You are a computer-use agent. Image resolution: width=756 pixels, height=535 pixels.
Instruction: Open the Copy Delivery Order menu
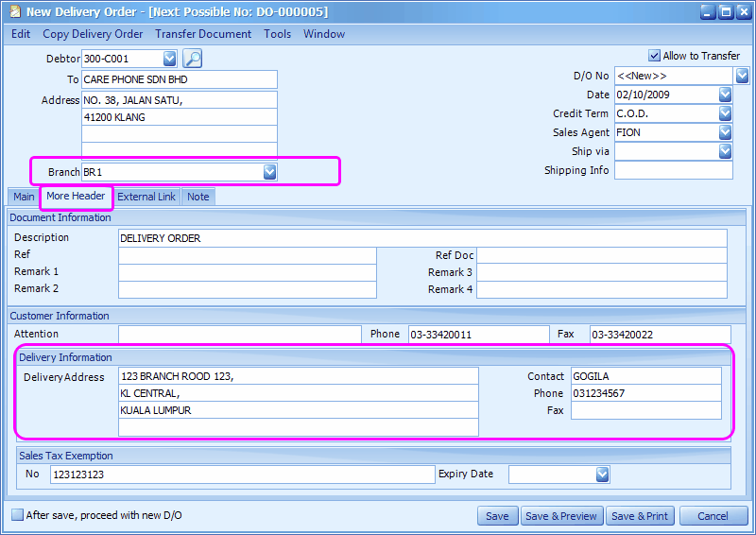(93, 34)
